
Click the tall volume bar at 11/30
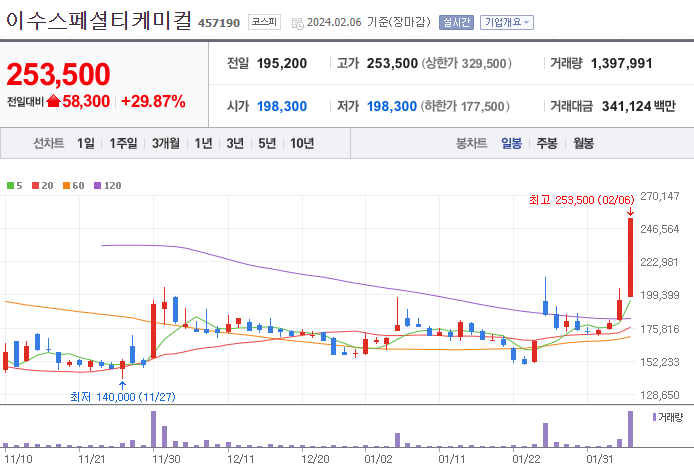click(x=154, y=429)
